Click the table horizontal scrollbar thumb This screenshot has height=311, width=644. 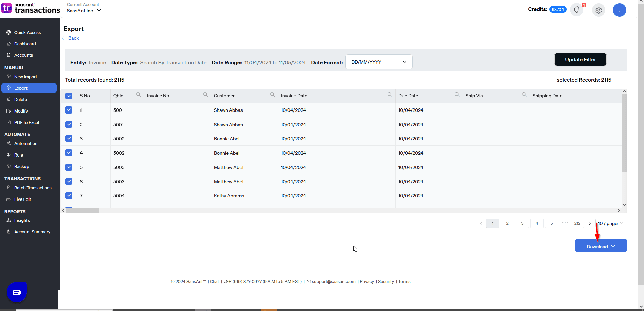pyautogui.click(x=83, y=210)
